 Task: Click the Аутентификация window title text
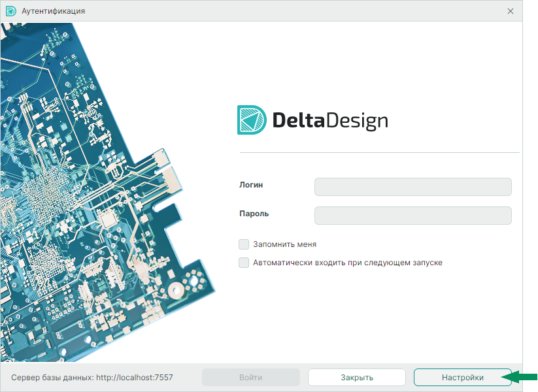click(53, 11)
